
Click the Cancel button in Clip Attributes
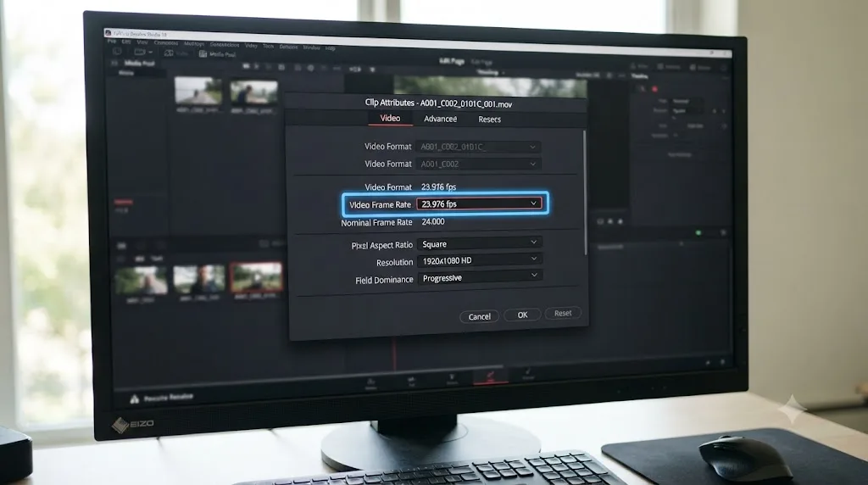pyautogui.click(x=480, y=316)
